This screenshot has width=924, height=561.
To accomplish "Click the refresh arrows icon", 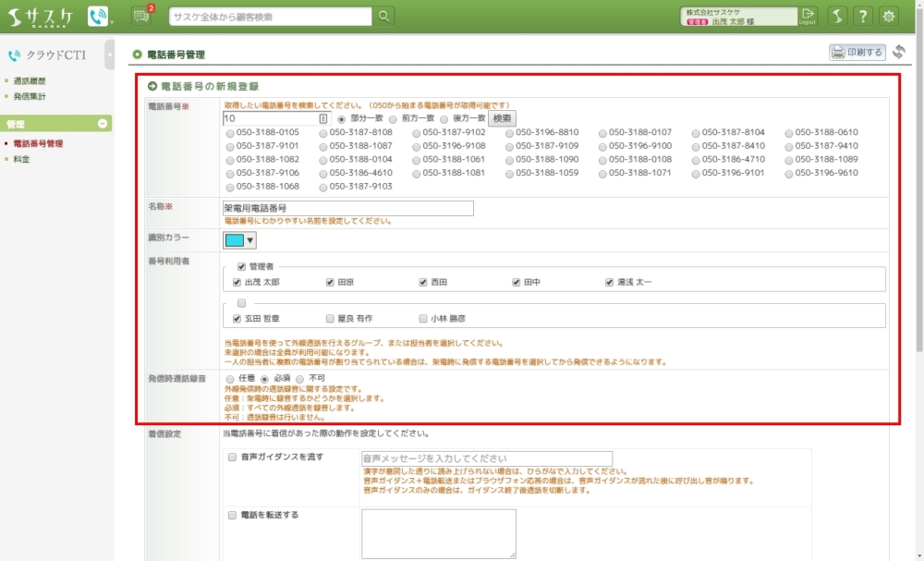I will [899, 52].
